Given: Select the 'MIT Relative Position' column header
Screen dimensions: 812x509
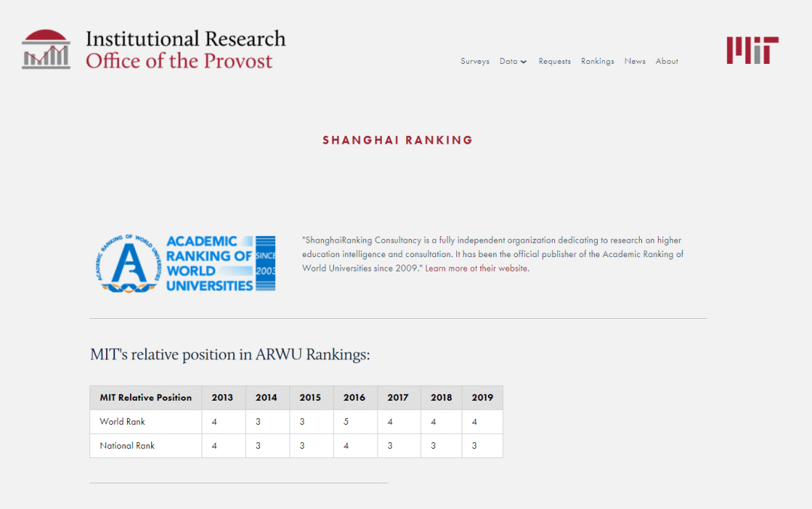Looking at the screenshot, I should 146,398.
